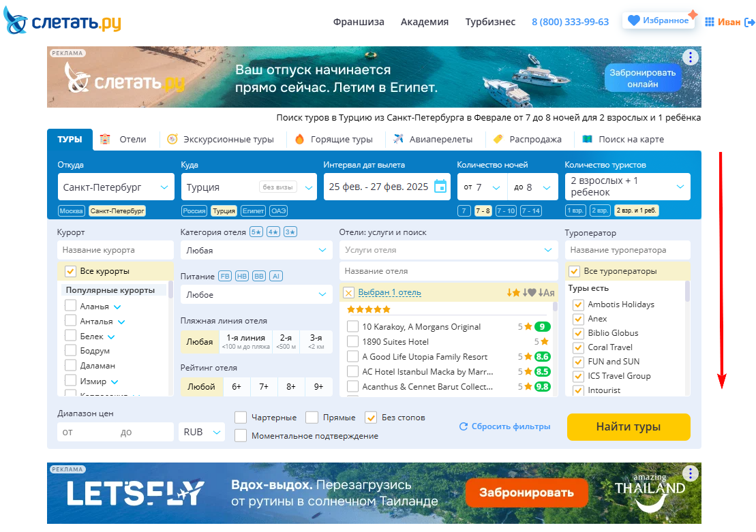The height and width of the screenshot is (532, 756).
Task: Sort hotels by star rating icon
Action: click(x=513, y=292)
